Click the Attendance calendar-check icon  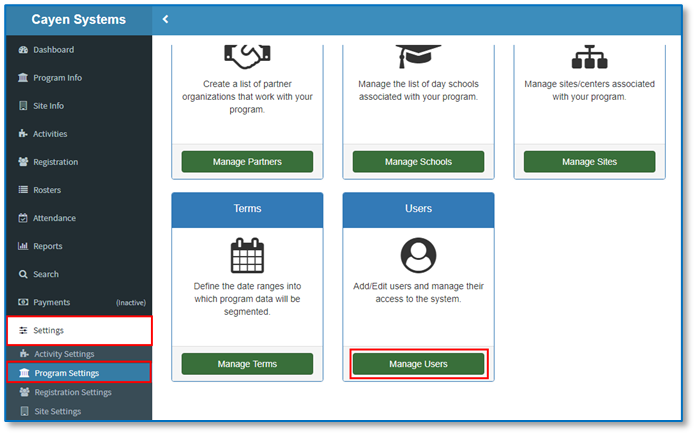pos(23,218)
